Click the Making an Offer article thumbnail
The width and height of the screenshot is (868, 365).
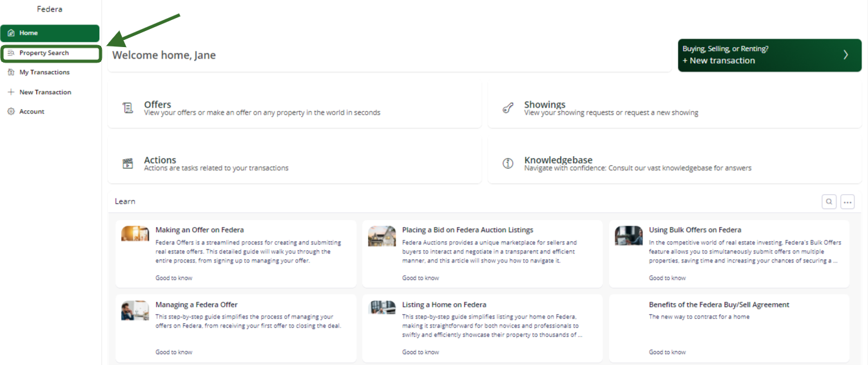135,234
